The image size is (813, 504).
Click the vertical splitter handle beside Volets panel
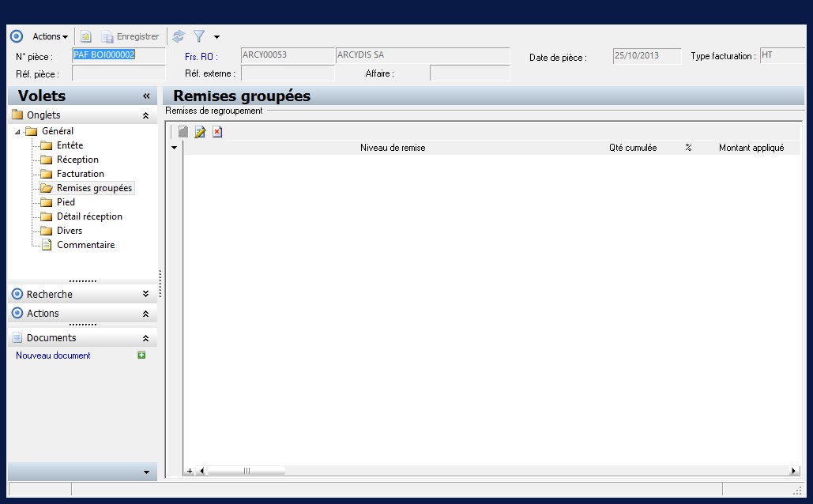coord(160,284)
